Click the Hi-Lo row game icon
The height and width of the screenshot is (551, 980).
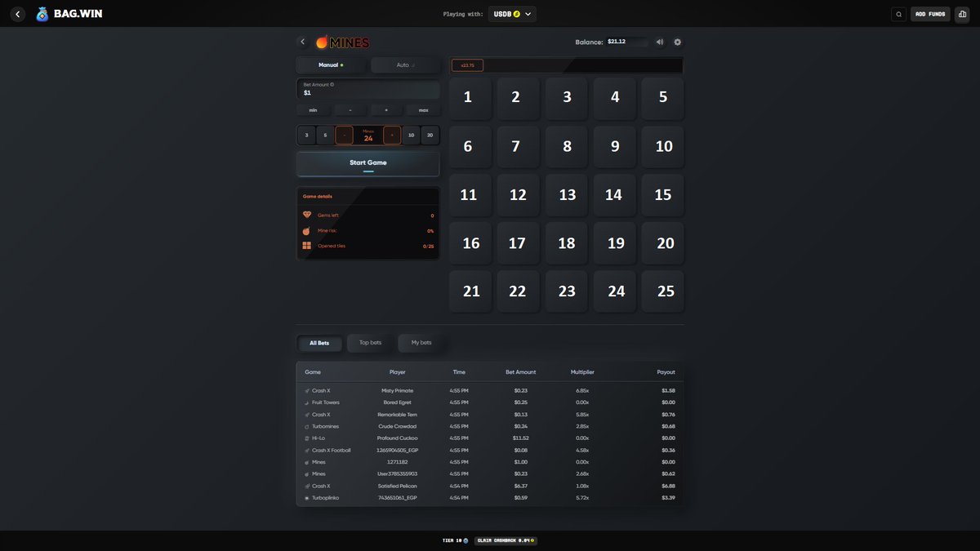[307, 438]
